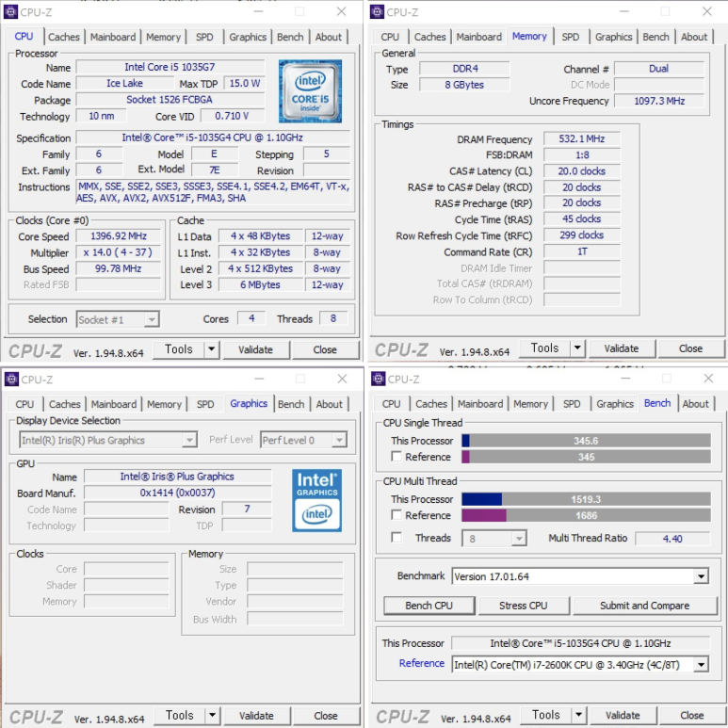Click the Board Manuf. value 0x1414 (0x0037)
The image size is (728, 728).
(177, 493)
